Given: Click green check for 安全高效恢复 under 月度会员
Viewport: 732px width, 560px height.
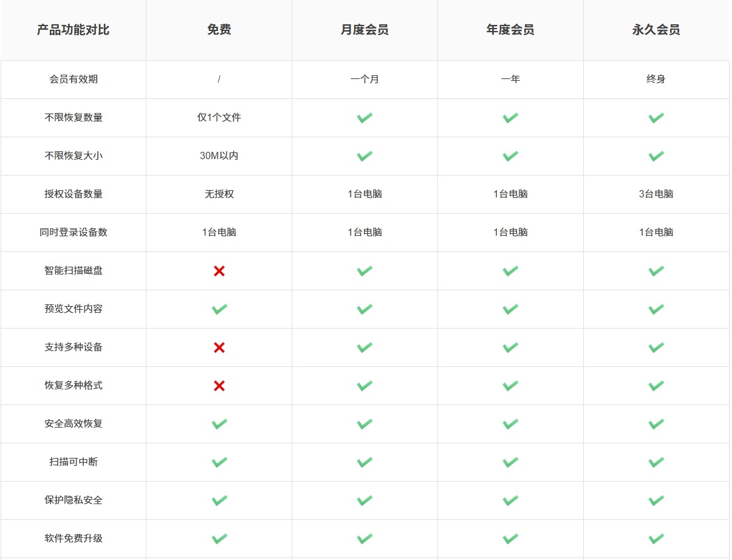Looking at the screenshot, I should tap(364, 424).
